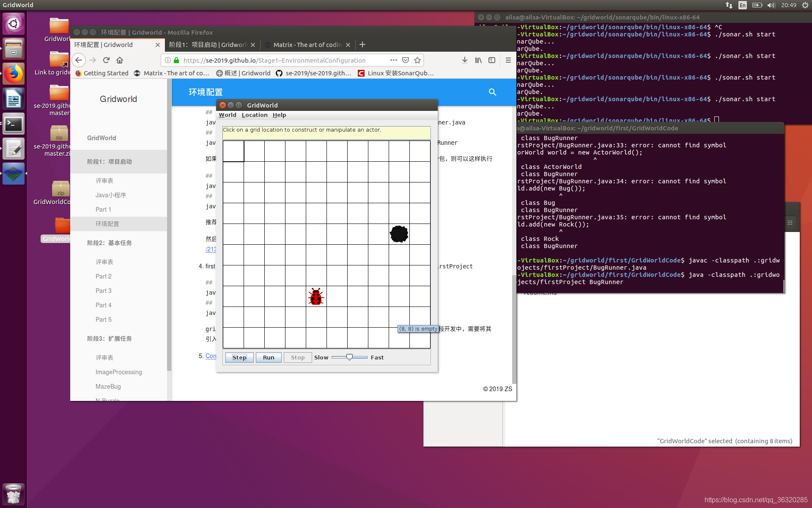Bookmark page with the star icon
This screenshot has height=508, width=812.
(417, 60)
